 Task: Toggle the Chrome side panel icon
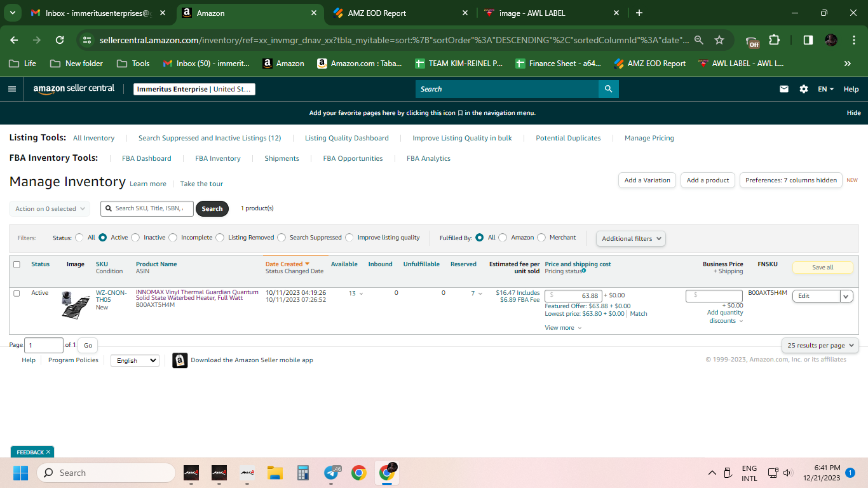pos(808,40)
